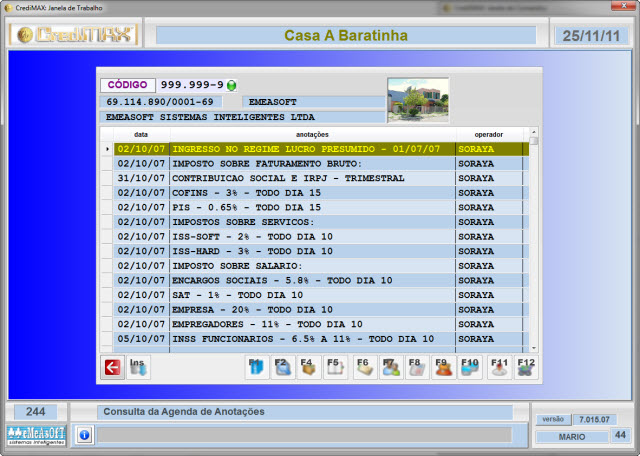
Task: Click the red back arrow button
Action: [x=112, y=368]
